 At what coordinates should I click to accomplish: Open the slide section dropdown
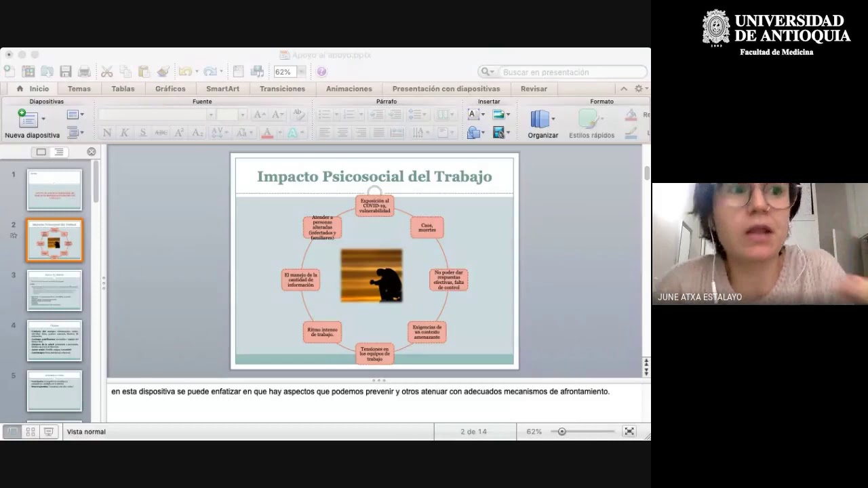coord(75,133)
